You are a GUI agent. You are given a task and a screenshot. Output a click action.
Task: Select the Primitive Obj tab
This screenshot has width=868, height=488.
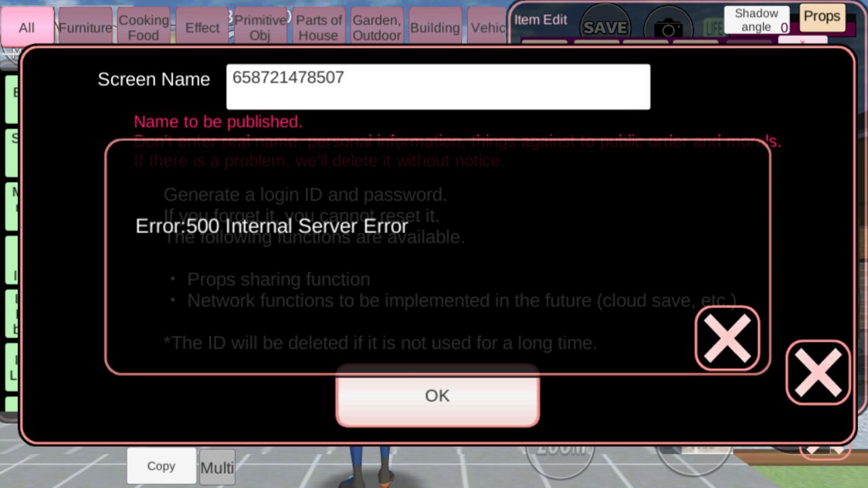(x=260, y=27)
